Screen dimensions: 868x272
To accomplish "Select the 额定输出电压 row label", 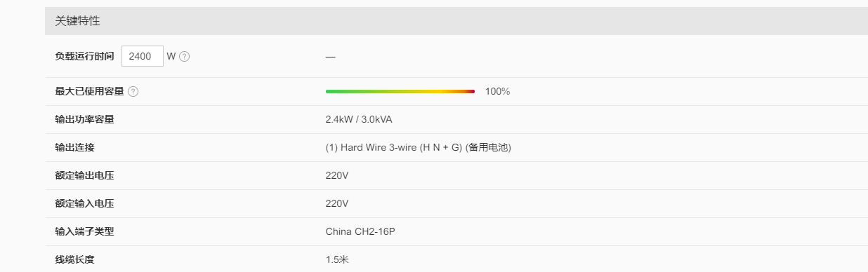I will click(84, 176).
